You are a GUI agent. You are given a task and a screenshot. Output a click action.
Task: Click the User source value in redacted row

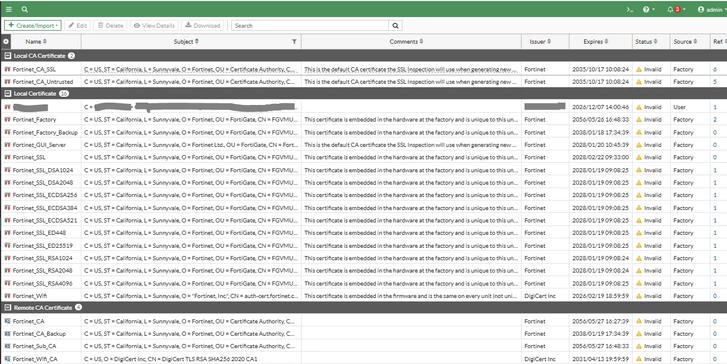679,107
